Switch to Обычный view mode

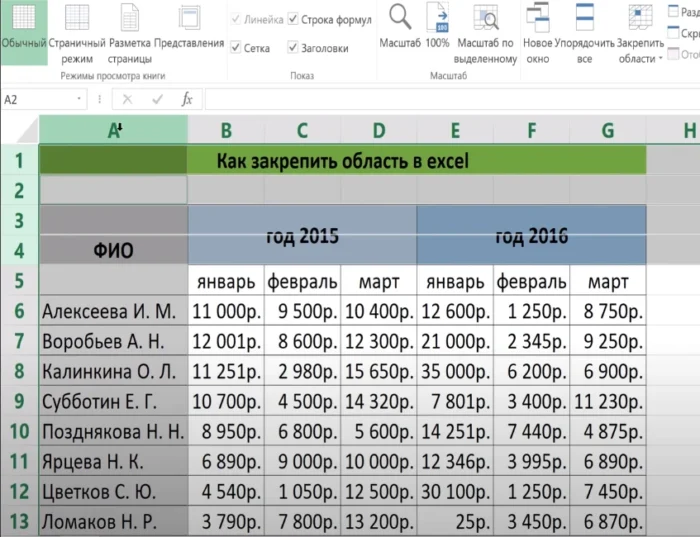[x=23, y=30]
